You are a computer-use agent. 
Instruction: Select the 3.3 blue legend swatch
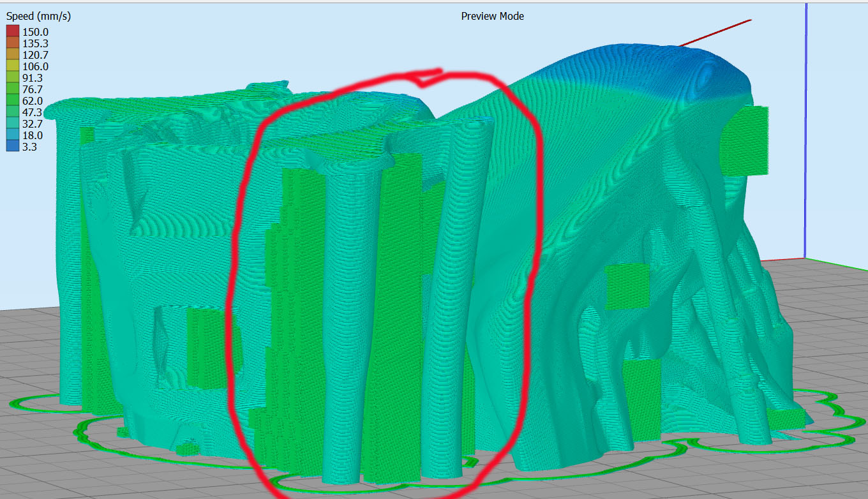[13, 147]
